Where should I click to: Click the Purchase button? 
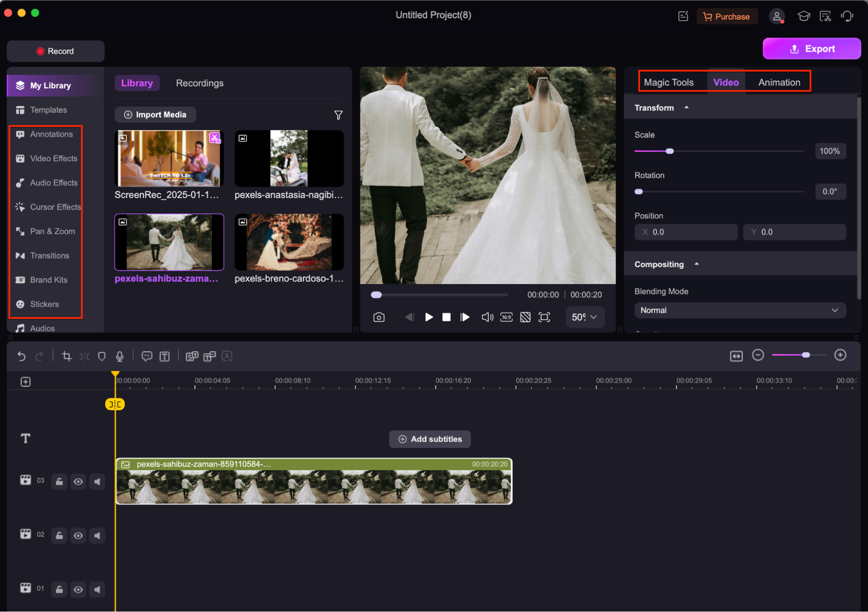point(727,17)
